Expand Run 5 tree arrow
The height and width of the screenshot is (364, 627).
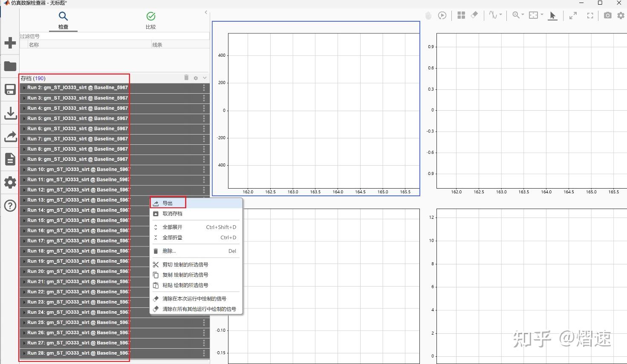(24, 118)
